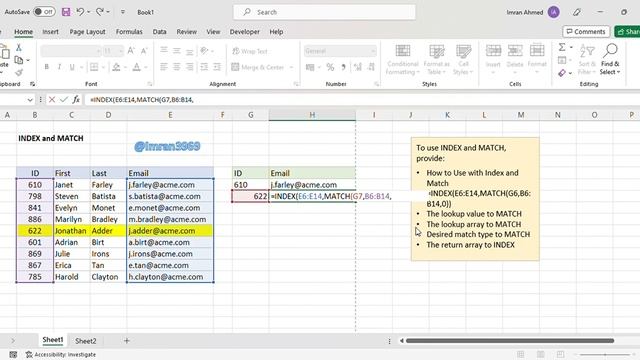Click the Comma Style icon
This screenshot has width=640, height=360.
[343, 67]
